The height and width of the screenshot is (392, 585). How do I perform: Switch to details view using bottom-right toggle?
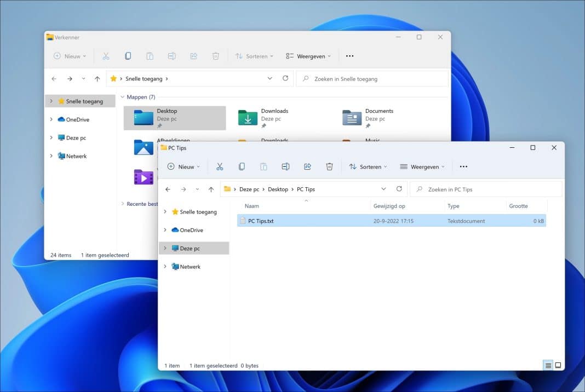(548, 365)
